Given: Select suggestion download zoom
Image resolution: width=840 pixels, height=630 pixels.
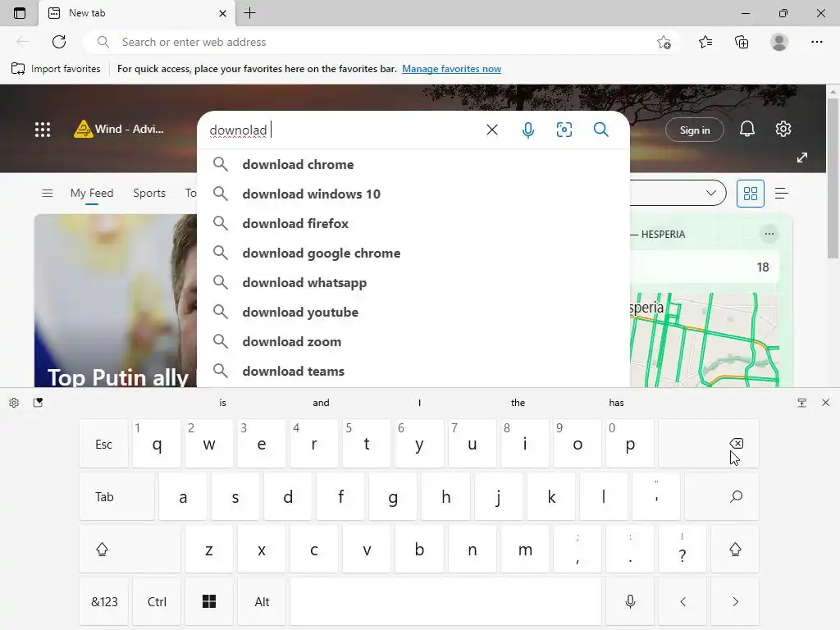Looking at the screenshot, I should click(x=413, y=341).
